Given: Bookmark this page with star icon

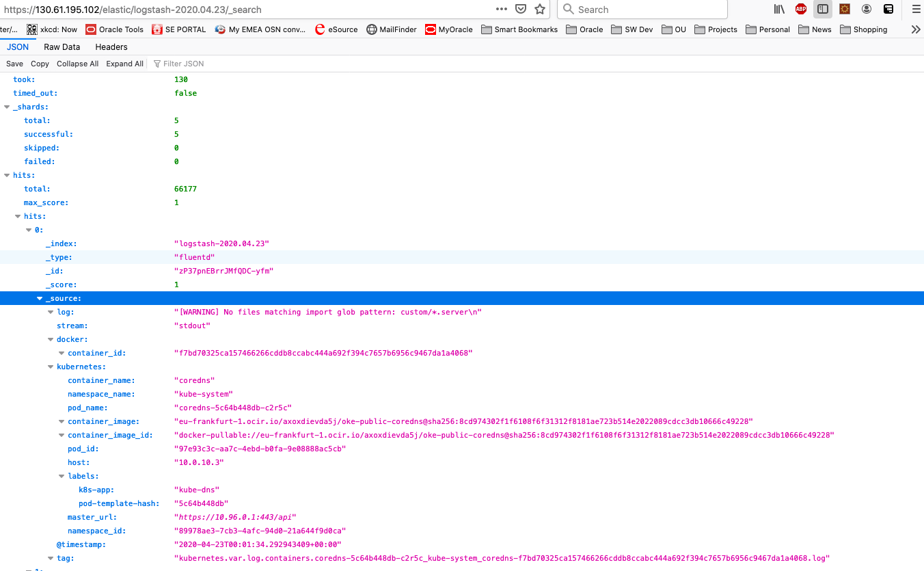Looking at the screenshot, I should coord(540,10).
